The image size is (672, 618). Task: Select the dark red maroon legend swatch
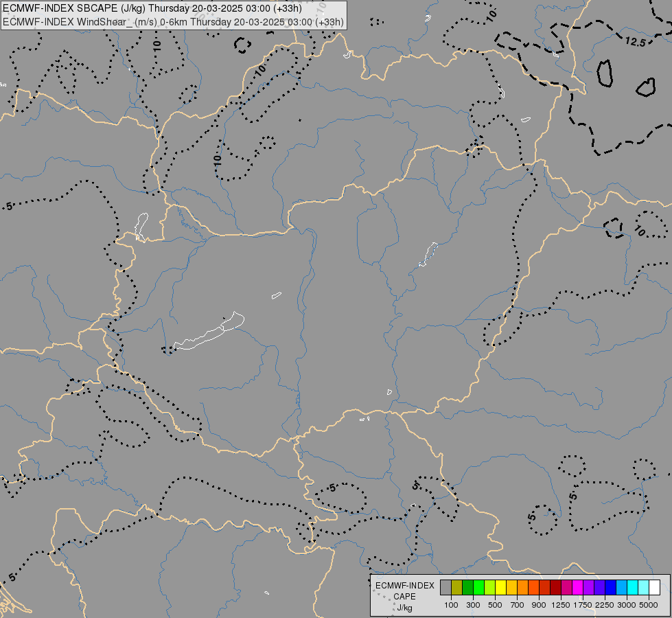(555, 587)
